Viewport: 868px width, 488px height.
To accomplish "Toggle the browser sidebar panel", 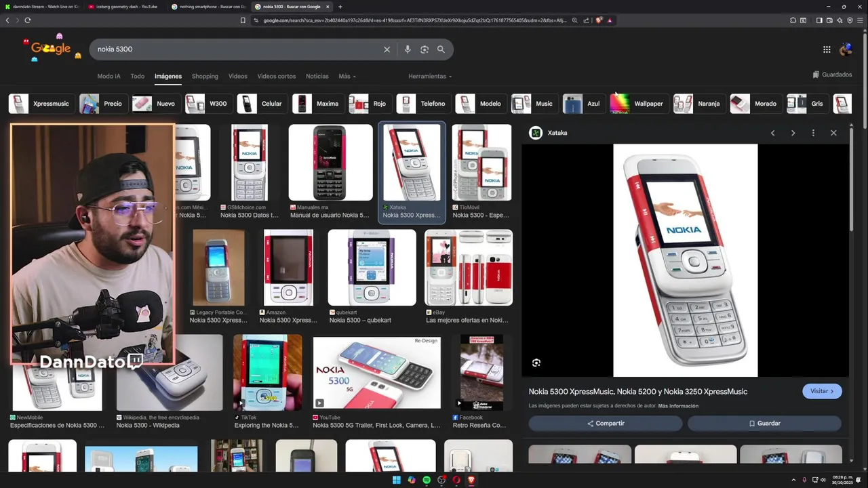I will (x=819, y=20).
